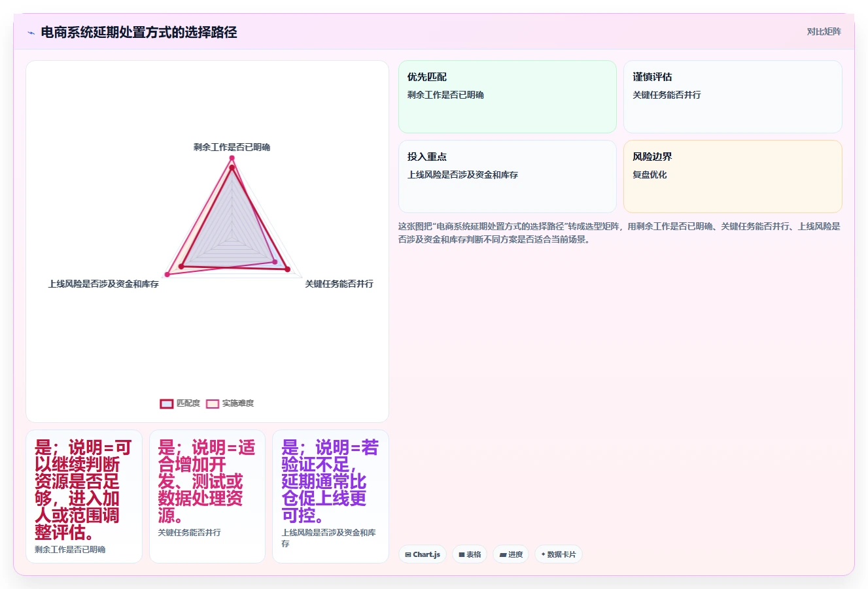This screenshot has height=589, width=868.
Task: Click the bottom-left 实施难度 radar data point
Action: (x=167, y=274)
